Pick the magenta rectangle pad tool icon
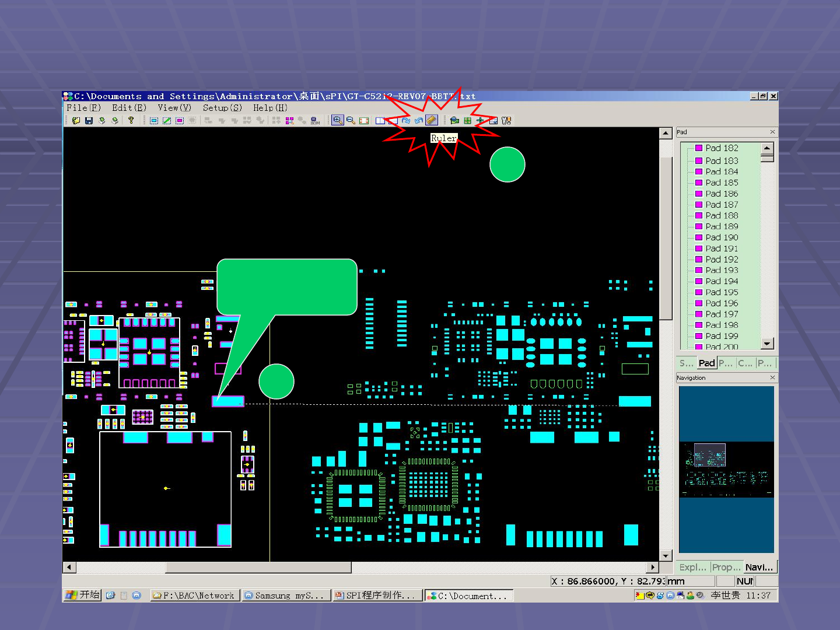The width and height of the screenshot is (840, 630). pyautogui.click(x=180, y=121)
